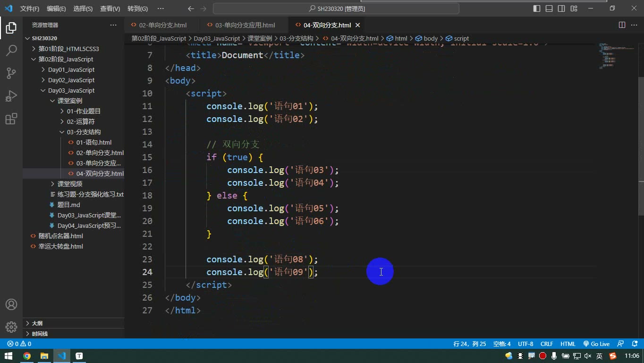This screenshot has width=644, height=363.
Task: Change the HTML language mode
Action: [x=568, y=344]
